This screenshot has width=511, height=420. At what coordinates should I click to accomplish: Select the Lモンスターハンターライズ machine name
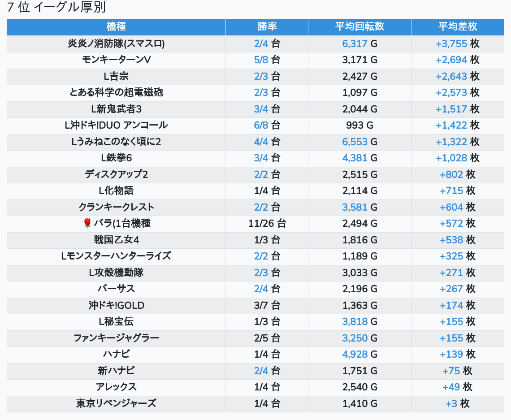pos(116,256)
